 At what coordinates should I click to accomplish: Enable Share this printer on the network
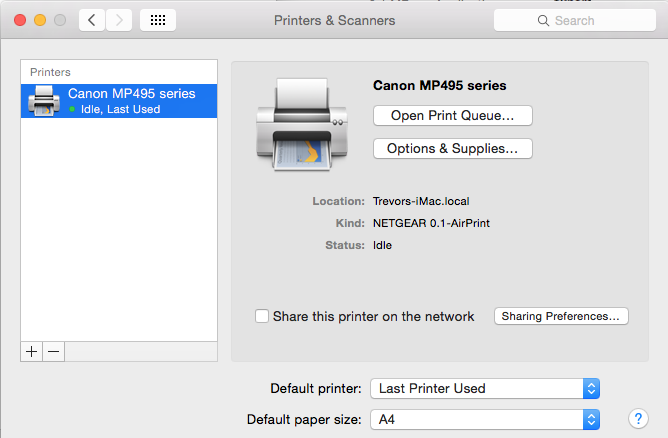pyautogui.click(x=262, y=316)
